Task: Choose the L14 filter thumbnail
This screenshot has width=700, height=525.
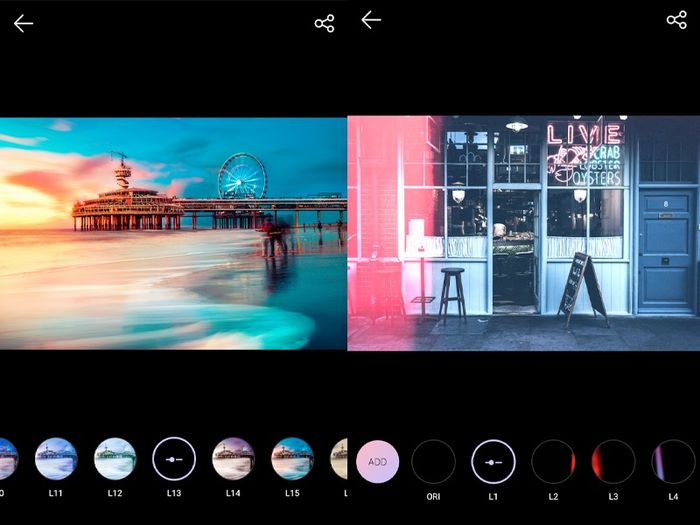Action: tap(233, 459)
